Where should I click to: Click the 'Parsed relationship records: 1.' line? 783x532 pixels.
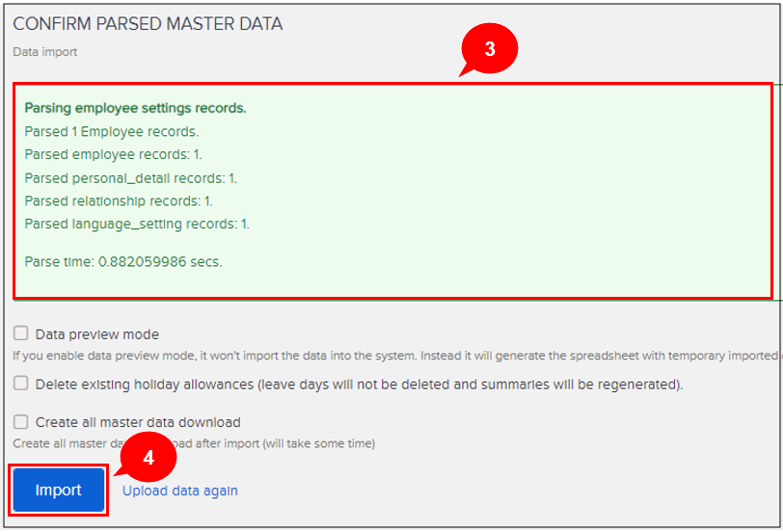pos(119,200)
